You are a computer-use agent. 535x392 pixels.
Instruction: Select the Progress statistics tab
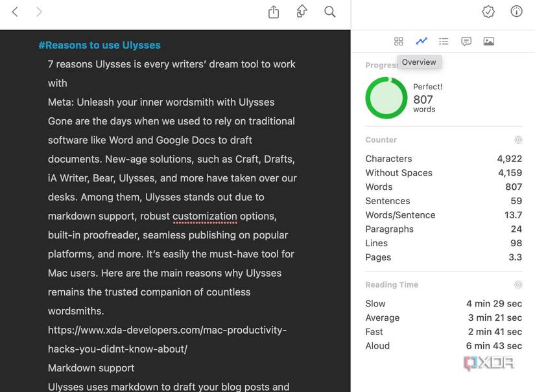pos(422,41)
